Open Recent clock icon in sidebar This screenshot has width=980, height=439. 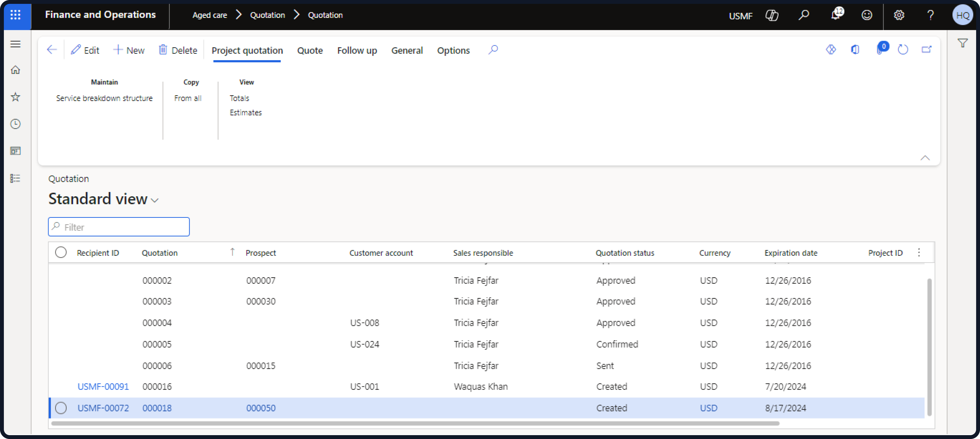(15, 124)
